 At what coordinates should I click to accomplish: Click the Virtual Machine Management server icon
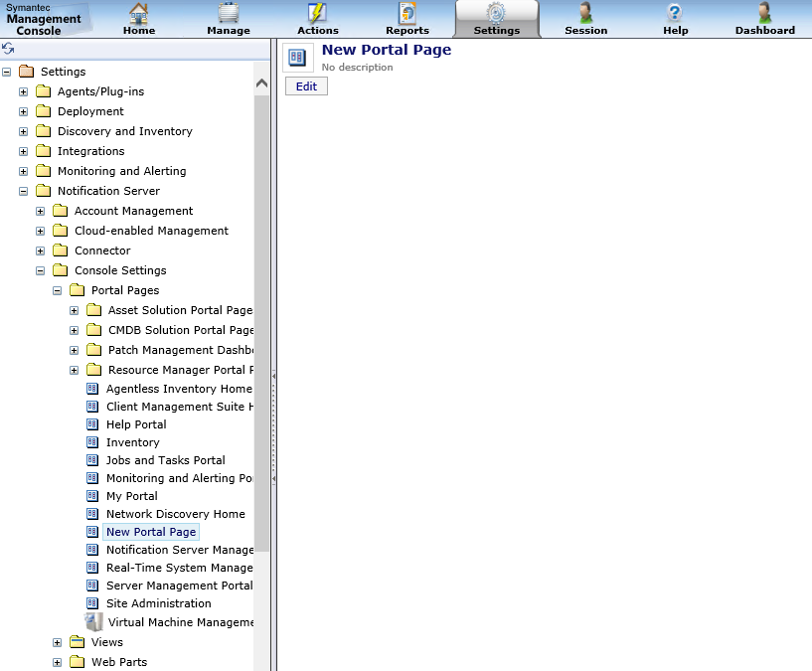click(93, 622)
